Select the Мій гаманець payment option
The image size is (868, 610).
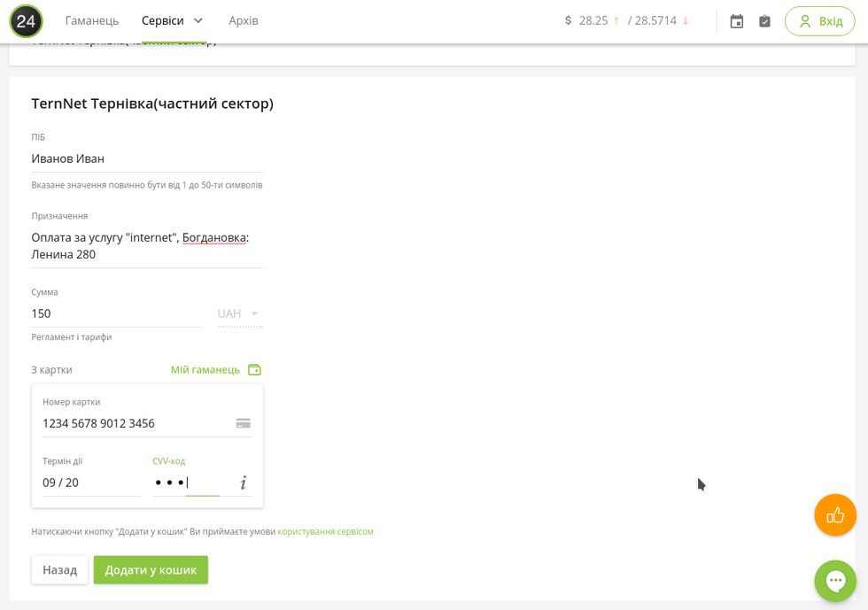pyautogui.click(x=205, y=370)
